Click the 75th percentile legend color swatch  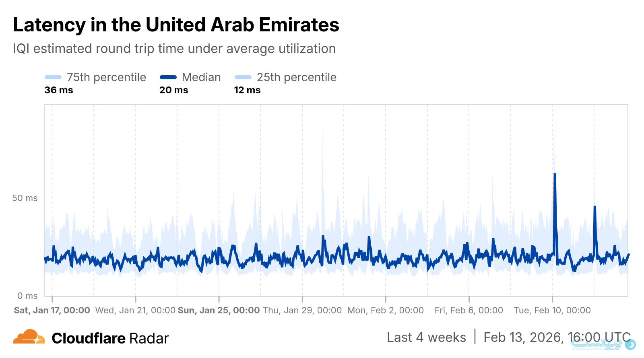pyautogui.click(x=53, y=77)
